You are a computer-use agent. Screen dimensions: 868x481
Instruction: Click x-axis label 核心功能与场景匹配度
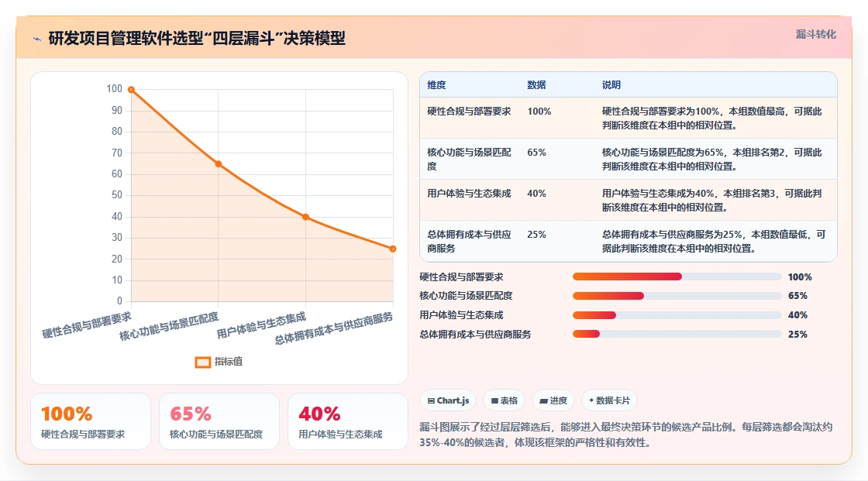[169, 327]
